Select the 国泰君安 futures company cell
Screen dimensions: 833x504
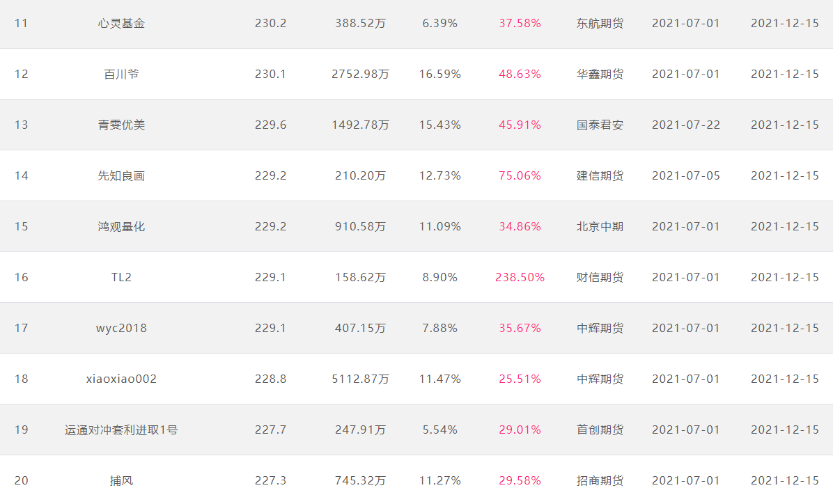(x=600, y=125)
